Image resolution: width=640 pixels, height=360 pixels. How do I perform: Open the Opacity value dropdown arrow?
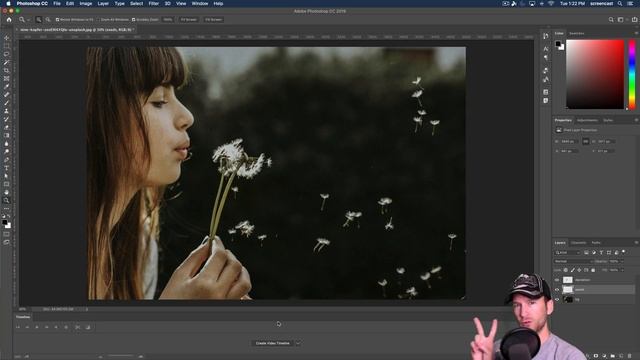point(621,261)
